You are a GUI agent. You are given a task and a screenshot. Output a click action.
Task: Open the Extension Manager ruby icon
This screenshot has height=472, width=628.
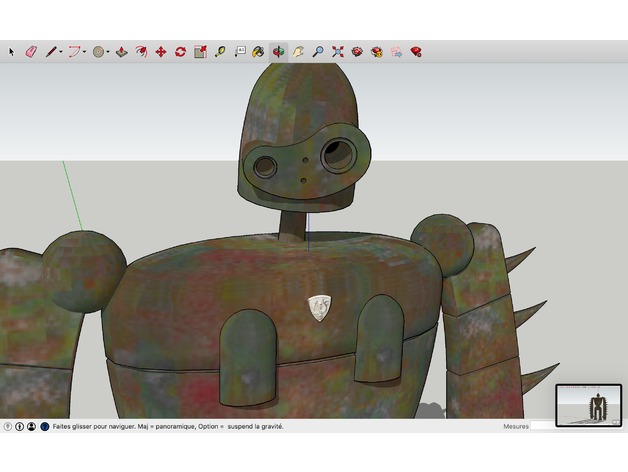(x=416, y=52)
